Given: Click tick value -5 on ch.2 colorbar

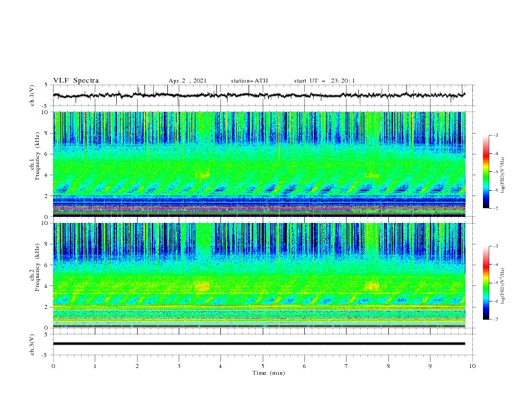Looking at the screenshot, I should pyautogui.click(x=495, y=283).
